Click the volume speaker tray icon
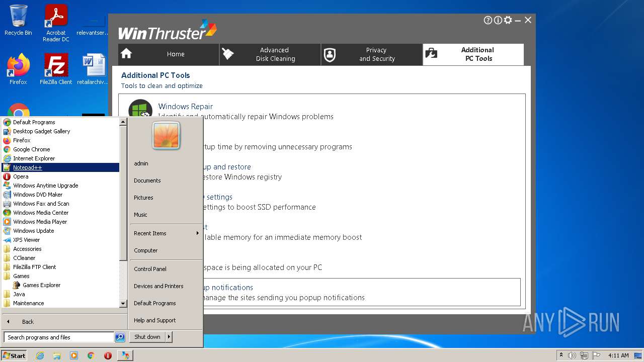The height and width of the screenshot is (362, 644). (x=572, y=355)
